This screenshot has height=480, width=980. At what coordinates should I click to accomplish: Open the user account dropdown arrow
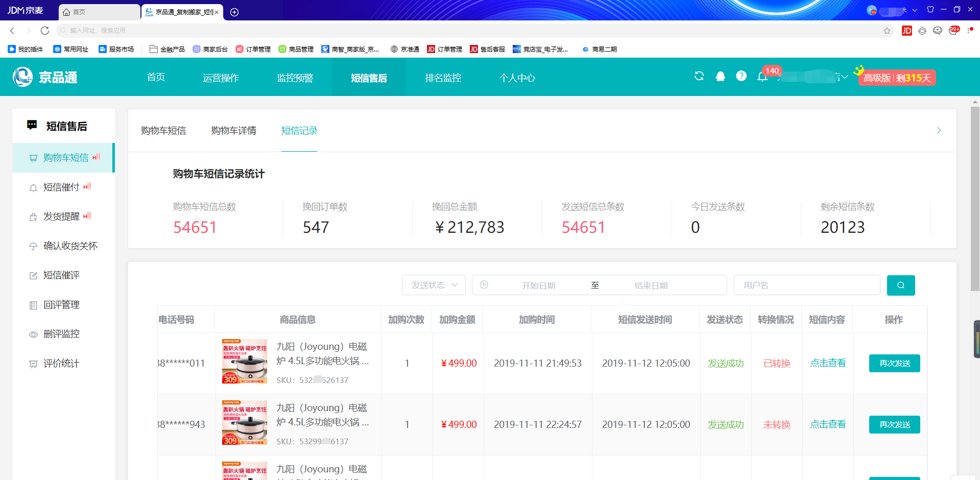tap(845, 77)
